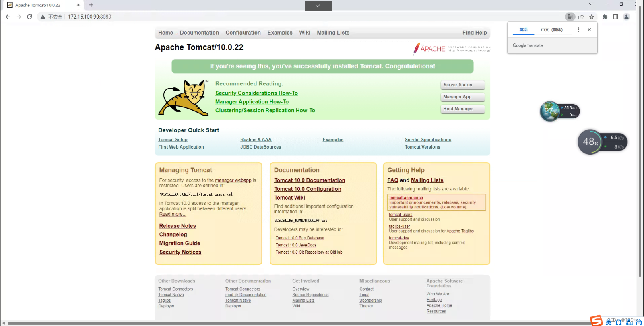Click the Server Status button
Image resolution: width=644 pixels, height=326 pixels.
click(x=462, y=85)
